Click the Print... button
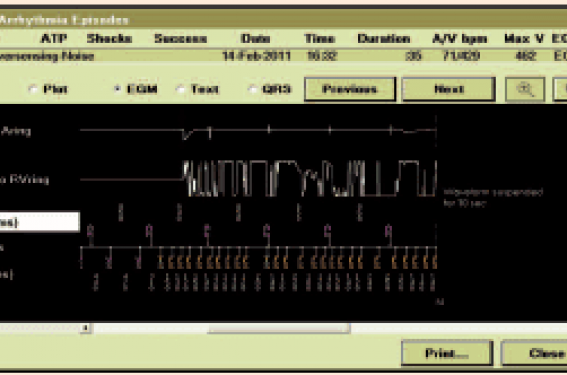Viewport: 567px width, 375px height. point(447,353)
